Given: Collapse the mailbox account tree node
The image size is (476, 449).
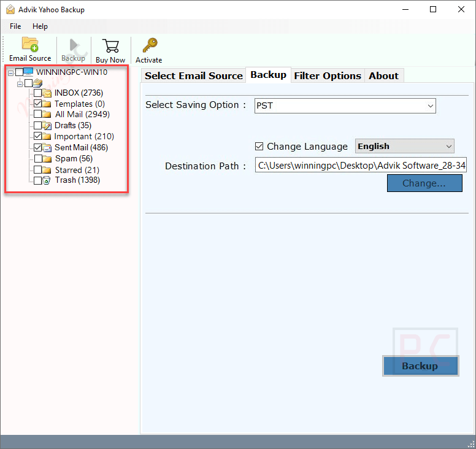Looking at the screenshot, I should 20,84.
